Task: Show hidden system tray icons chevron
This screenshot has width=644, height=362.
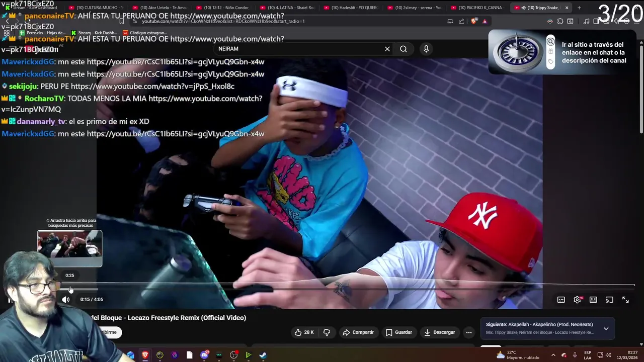Action: [x=553, y=355]
